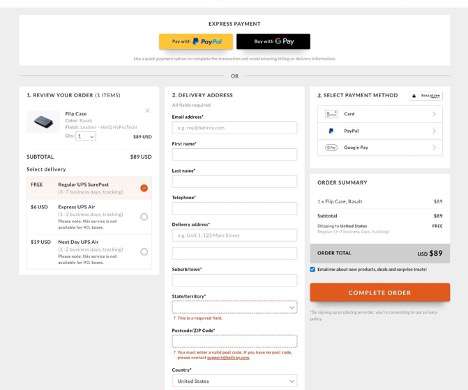The image size is (468, 390).
Task: Open the support email link under postcode error
Action: [x=228, y=358]
